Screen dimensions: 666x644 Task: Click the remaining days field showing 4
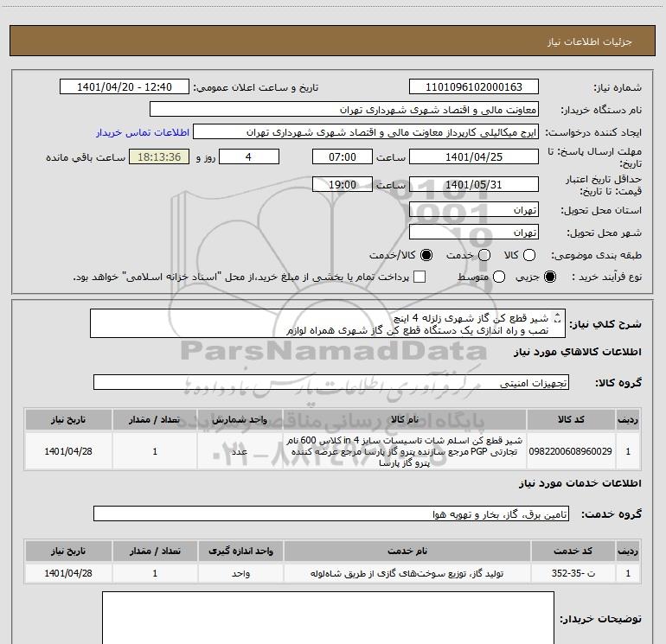click(249, 156)
